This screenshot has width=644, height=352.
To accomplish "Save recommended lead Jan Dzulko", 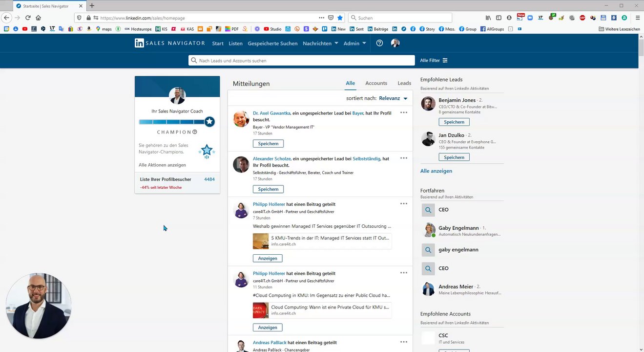I will [x=454, y=157].
